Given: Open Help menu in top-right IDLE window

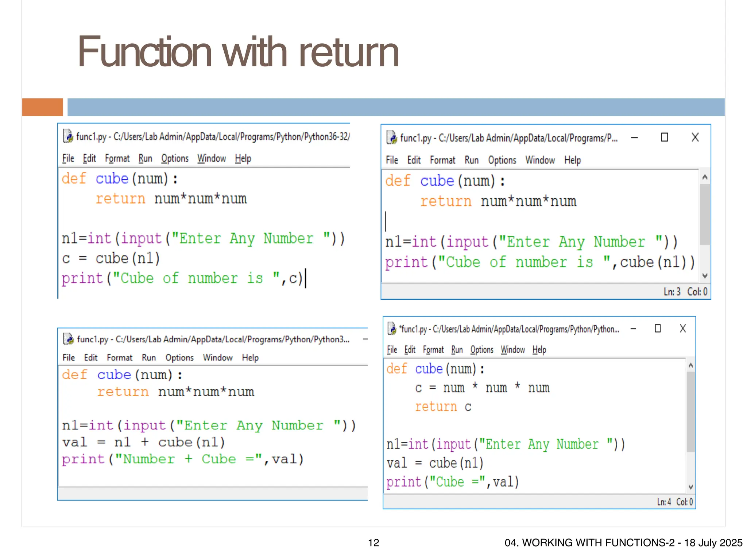Looking at the screenshot, I should pos(573,160).
